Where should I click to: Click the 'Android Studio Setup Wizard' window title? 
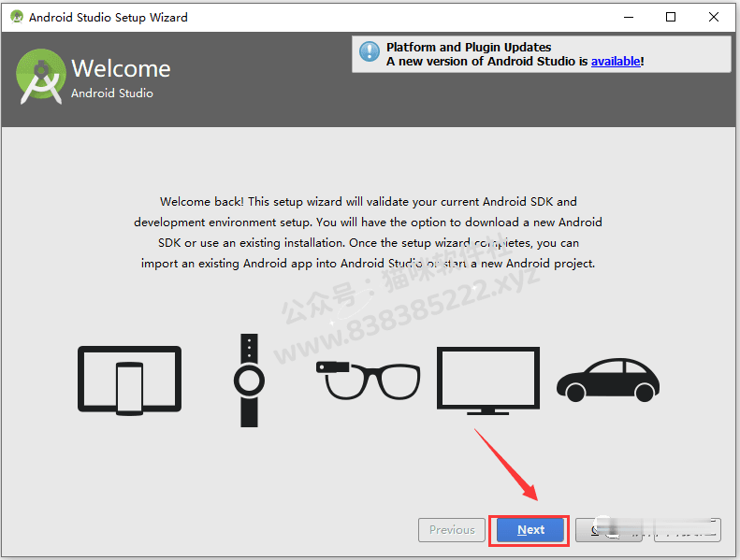click(109, 18)
